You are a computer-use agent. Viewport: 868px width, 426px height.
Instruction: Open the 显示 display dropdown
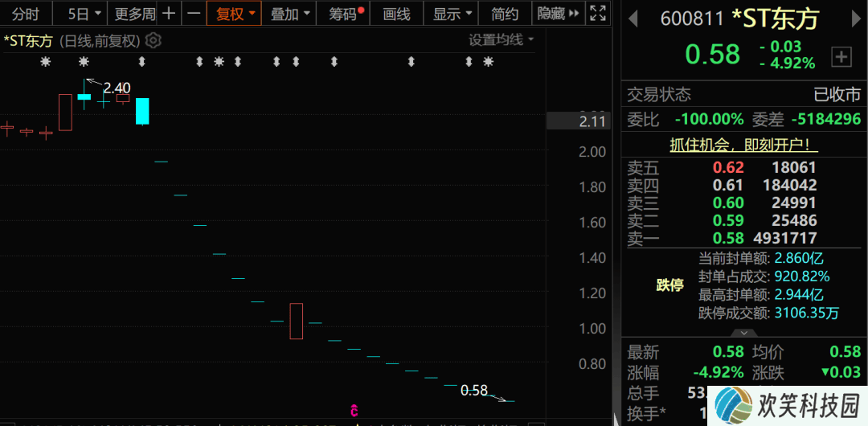[x=451, y=14]
